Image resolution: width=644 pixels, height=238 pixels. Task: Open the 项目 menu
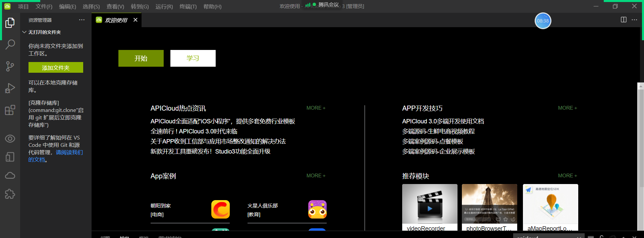point(23,6)
